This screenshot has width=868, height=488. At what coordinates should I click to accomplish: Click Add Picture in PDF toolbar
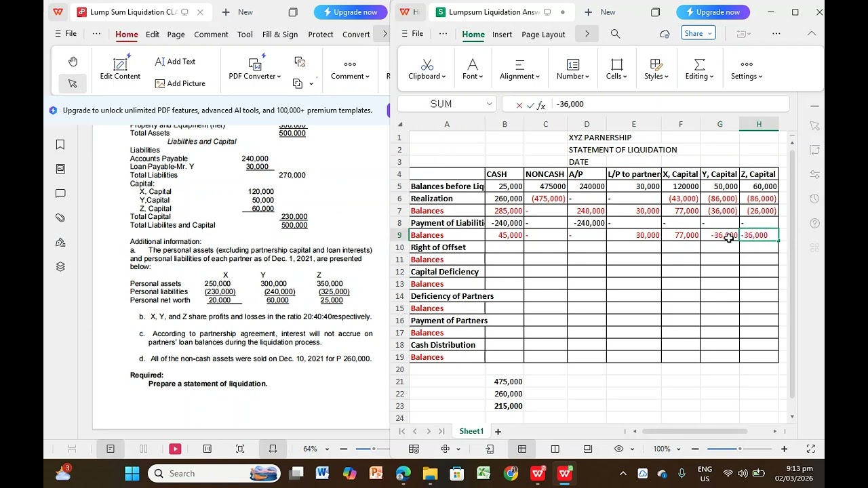click(180, 83)
